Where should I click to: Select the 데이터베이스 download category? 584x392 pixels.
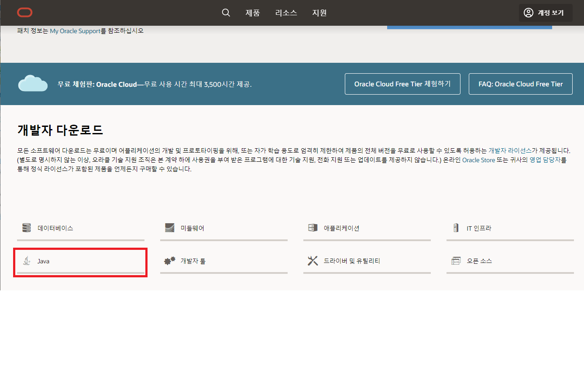[x=81, y=230]
